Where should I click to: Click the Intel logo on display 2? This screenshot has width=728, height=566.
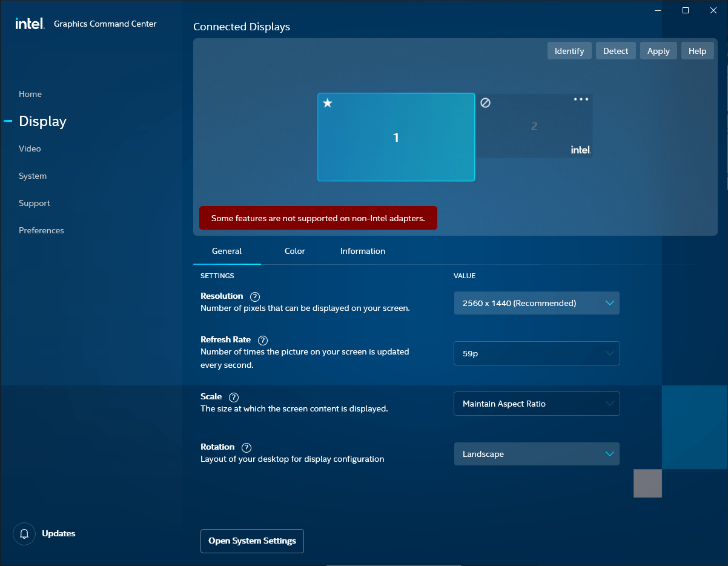coord(581,150)
